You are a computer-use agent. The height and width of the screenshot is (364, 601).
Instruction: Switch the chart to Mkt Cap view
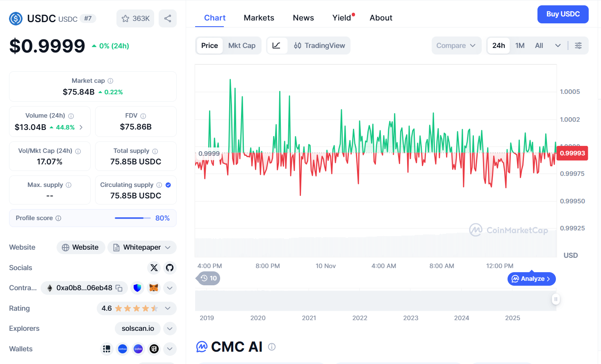coord(241,45)
